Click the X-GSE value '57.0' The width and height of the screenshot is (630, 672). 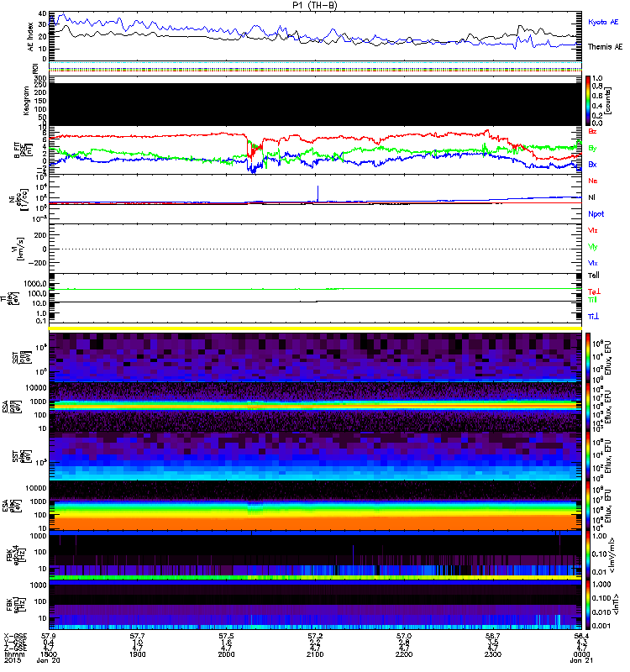404,636
